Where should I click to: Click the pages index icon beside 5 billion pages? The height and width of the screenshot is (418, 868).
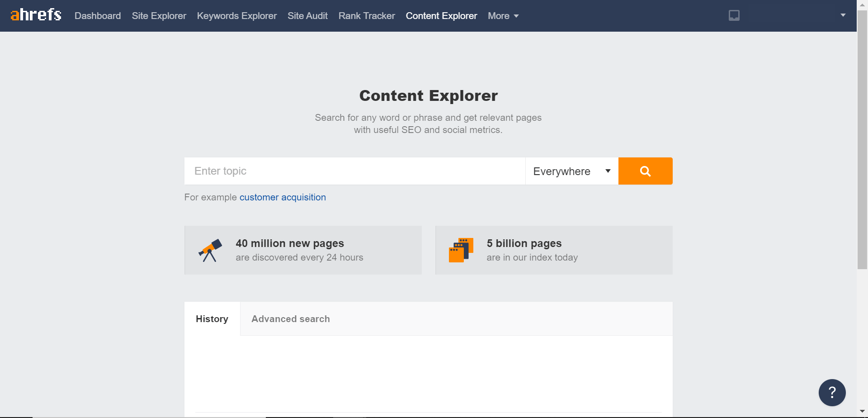tap(461, 250)
